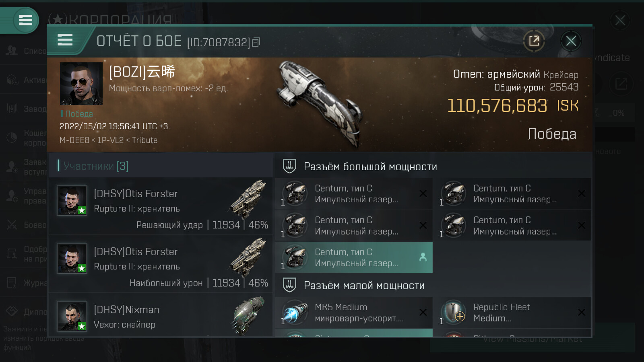The height and width of the screenshot is (362, 644).
Task: Select the highlighted Centum type C laser item
Action: click(x=354, y=257)
